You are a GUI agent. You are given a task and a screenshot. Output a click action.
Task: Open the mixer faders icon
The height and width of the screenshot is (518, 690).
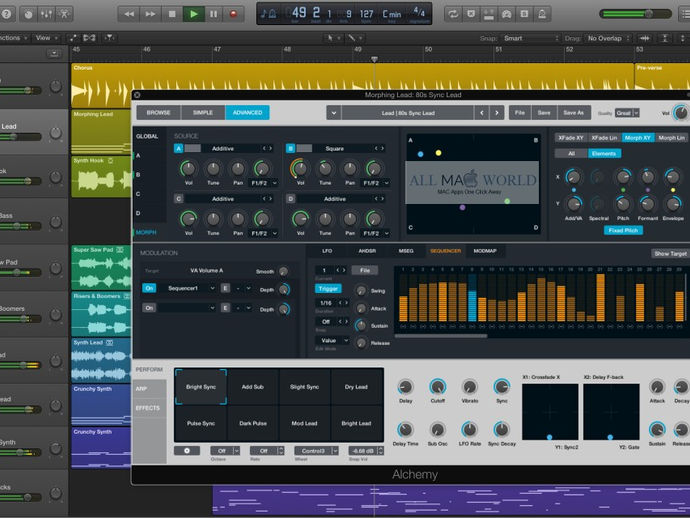pyautogui.click(x=46, y=14)
